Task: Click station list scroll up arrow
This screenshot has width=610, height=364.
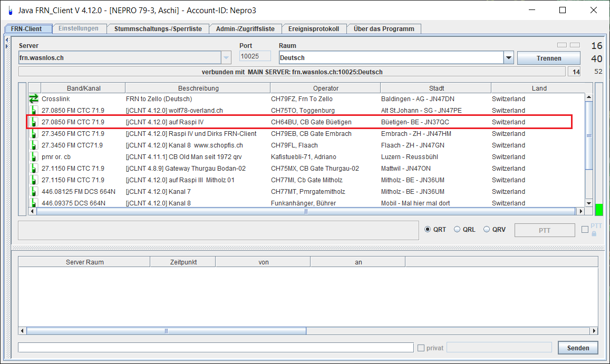Action: pyautogui.click(x=588, y=97)
